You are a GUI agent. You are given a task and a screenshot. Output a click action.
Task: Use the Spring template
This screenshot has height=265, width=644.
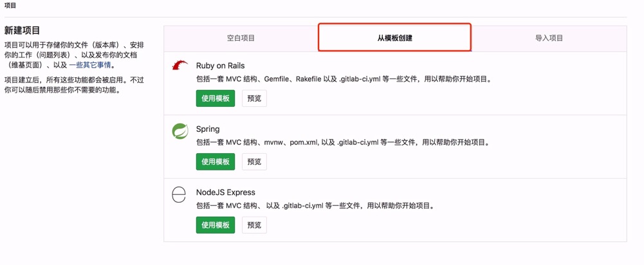(216, 162)
